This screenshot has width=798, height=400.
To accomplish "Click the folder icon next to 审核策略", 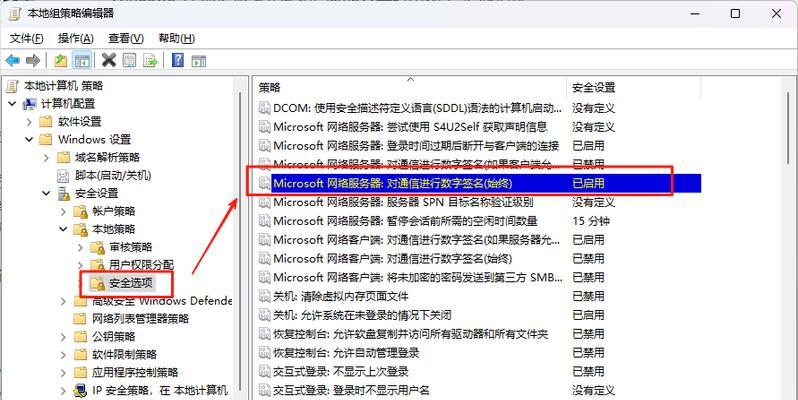I will pos(97,247).
